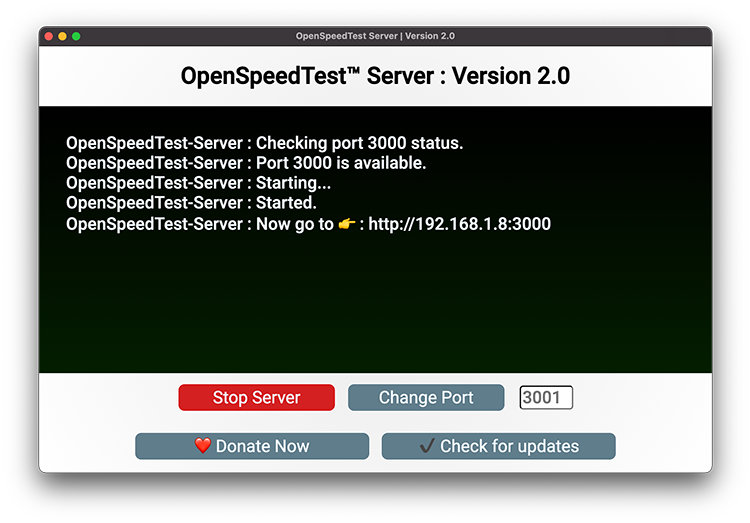Click the red heart icon on Donate Now
This screenshot has height=523, width=750.
pos(203,446)
